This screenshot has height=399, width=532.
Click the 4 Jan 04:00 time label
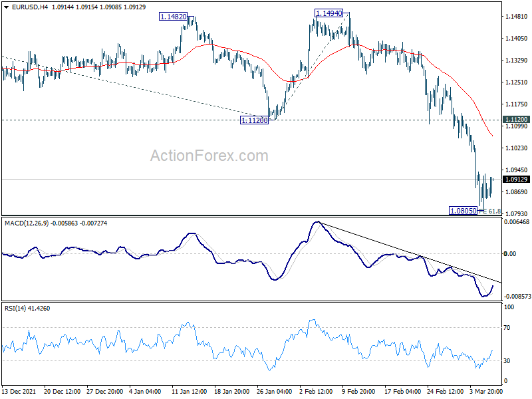(x=145, y=392)
